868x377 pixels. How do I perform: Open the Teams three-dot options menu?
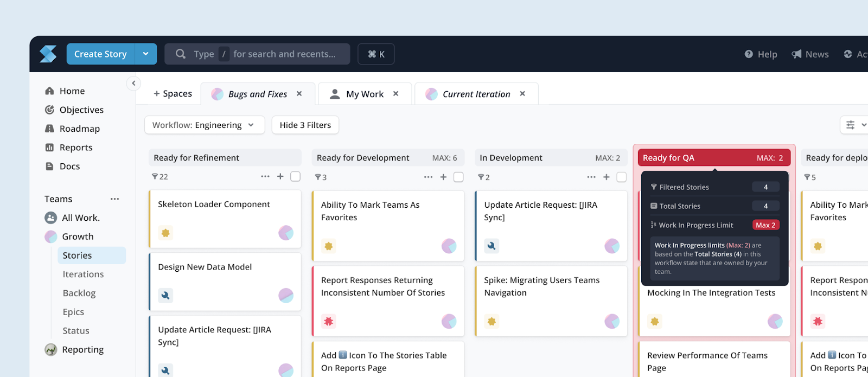click(114, 199)
